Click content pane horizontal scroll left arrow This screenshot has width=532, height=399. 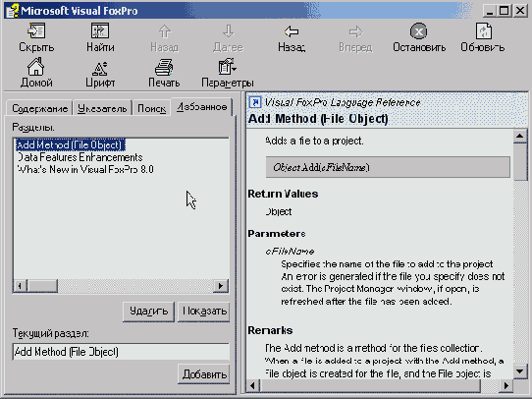coord(253,386)
